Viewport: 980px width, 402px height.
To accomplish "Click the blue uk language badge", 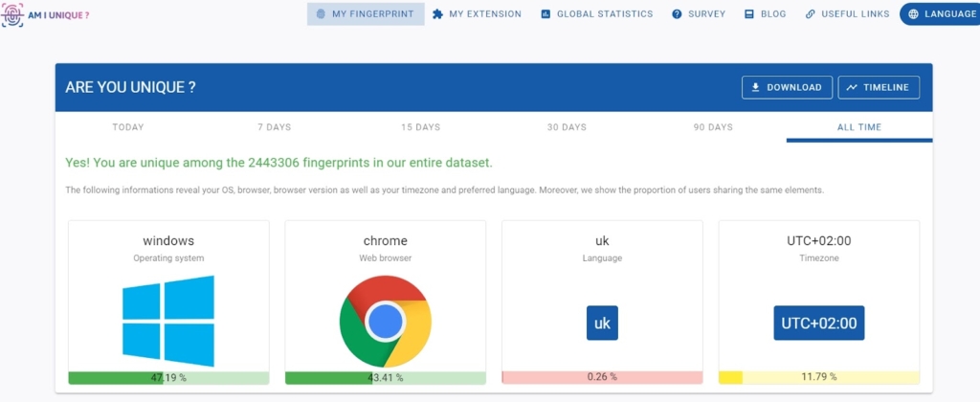I will point(602,324).
